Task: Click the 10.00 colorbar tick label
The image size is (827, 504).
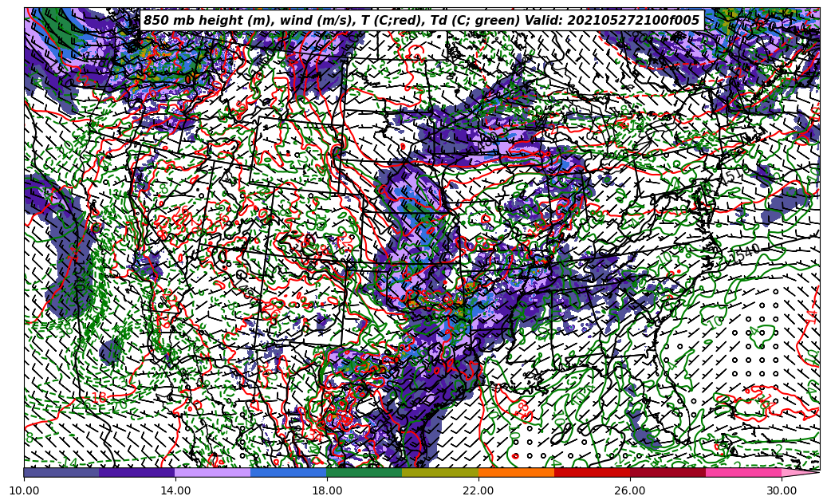Action: [24, 490]
